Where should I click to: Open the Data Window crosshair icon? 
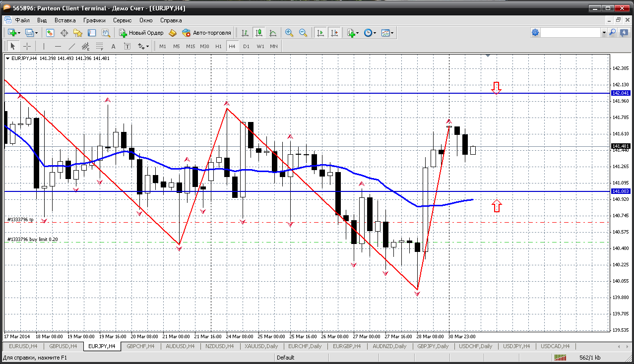coord(64,33)
